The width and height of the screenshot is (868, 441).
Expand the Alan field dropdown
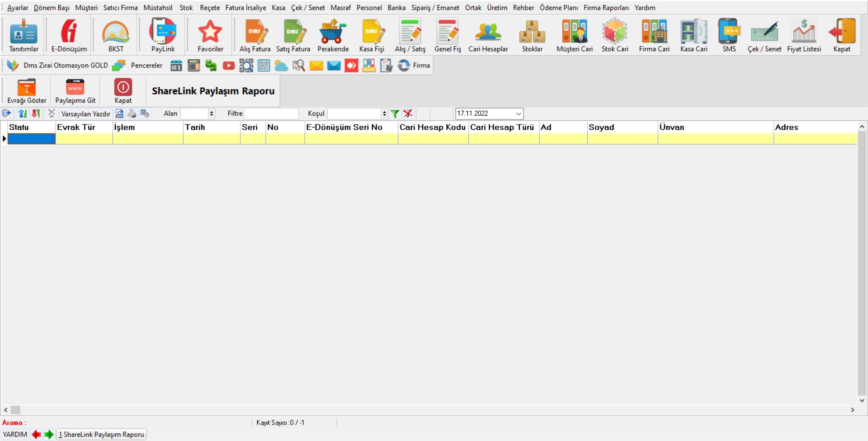[211, 114]
